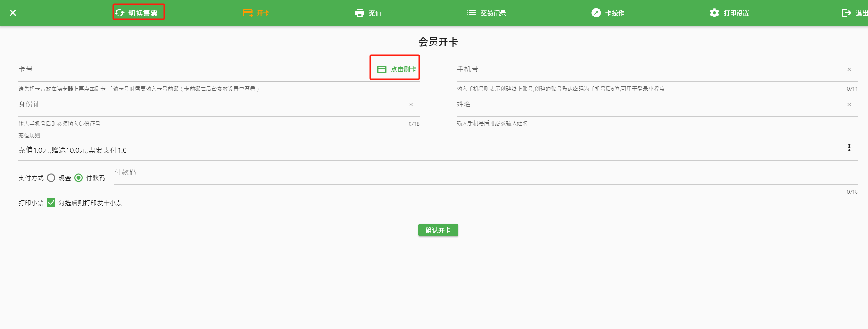Image resolution: width=868 pixels, height=329 pixels.
Task: Uncheck the 打印小票 receipt checkbox
Action: [51, 203]
